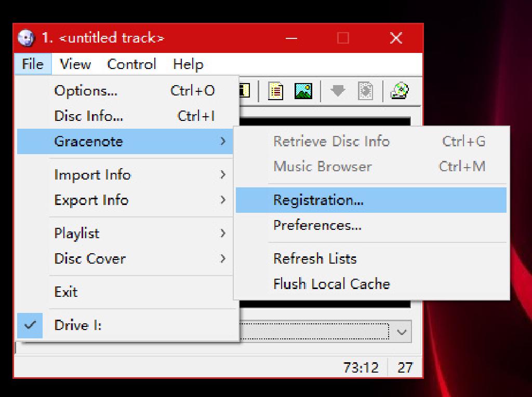Open the Control menu

tap(131, 64)
